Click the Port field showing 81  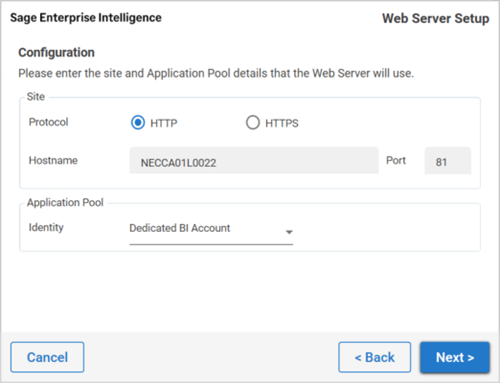[448, 161]
